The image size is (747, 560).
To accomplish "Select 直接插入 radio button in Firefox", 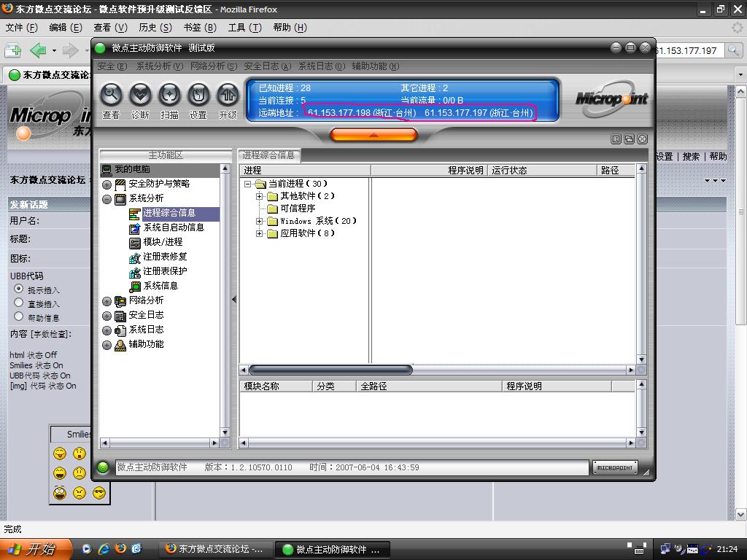I will [18, 303].
